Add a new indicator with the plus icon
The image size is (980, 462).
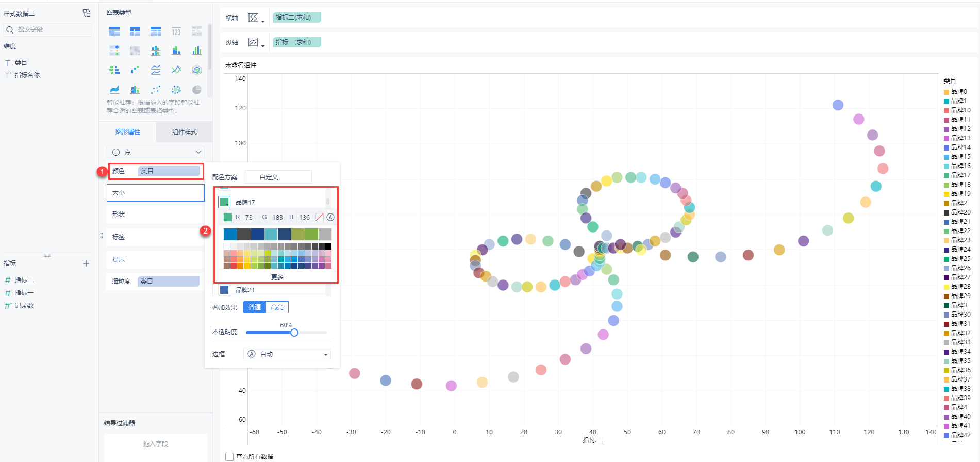[x=86, y=263]
